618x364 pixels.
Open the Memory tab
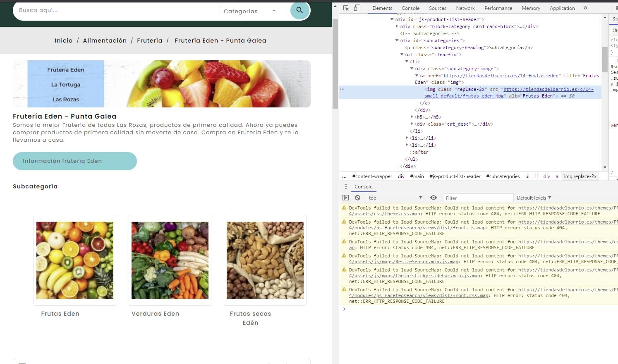[x=531, y=8]
